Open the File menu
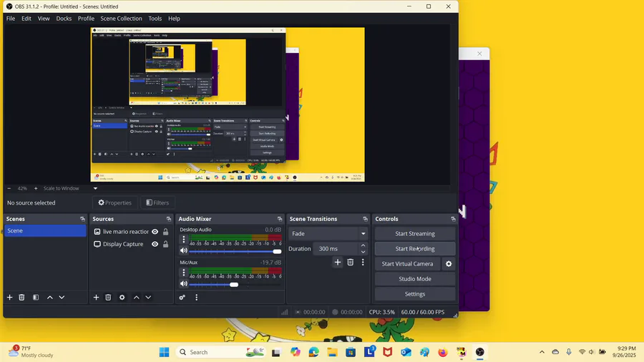The height and width of the screenshot is (362, 644). click(x=11, y=19)
